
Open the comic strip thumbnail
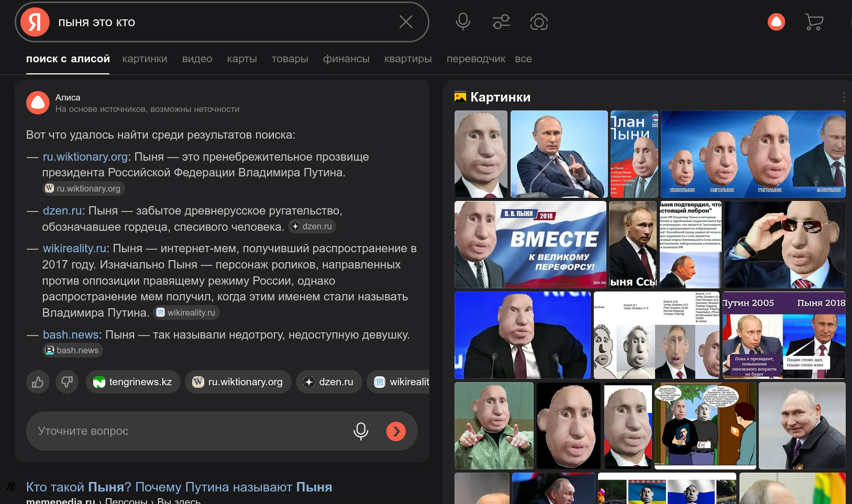click(x=705, y=425)
